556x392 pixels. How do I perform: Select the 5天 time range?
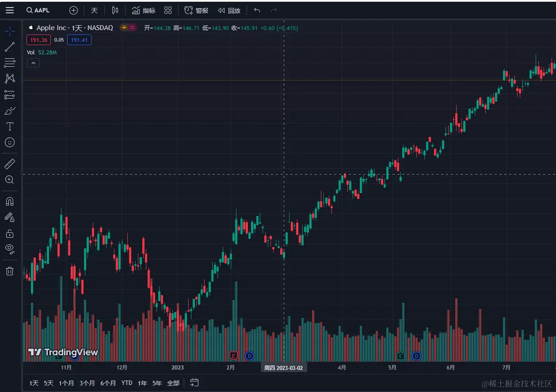(49, 383)
